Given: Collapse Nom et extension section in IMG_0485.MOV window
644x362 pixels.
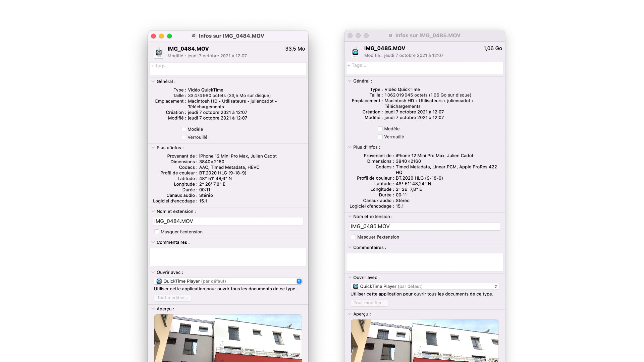Looking at the screenshot, I should tap(350, 217).
